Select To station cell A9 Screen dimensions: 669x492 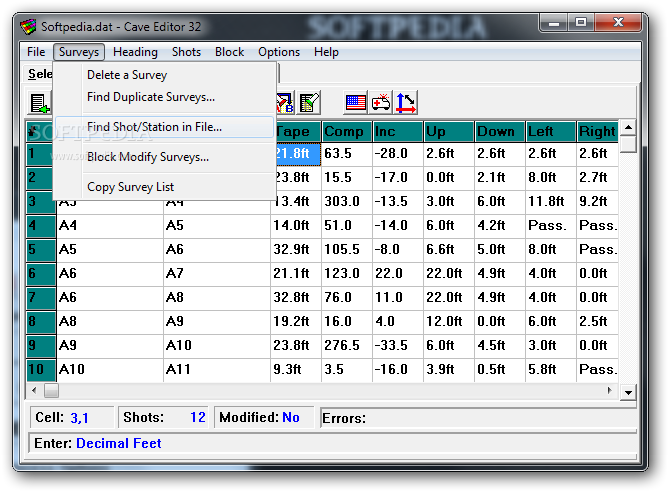[x=217, y=321]
